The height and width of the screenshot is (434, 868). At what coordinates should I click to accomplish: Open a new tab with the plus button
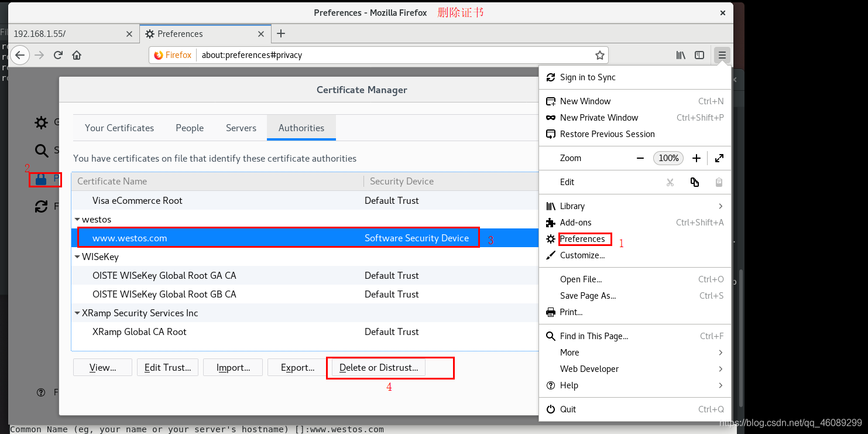pos(281,33)
